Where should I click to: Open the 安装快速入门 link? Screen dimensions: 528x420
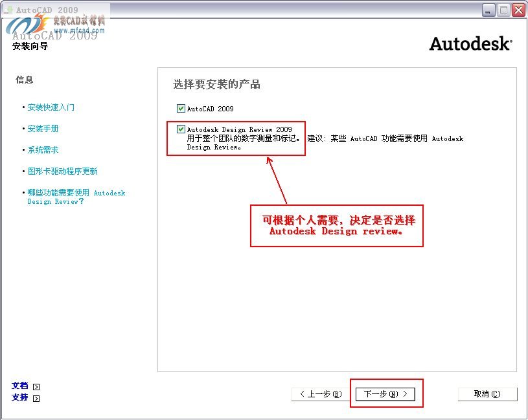tap(51, 107)
